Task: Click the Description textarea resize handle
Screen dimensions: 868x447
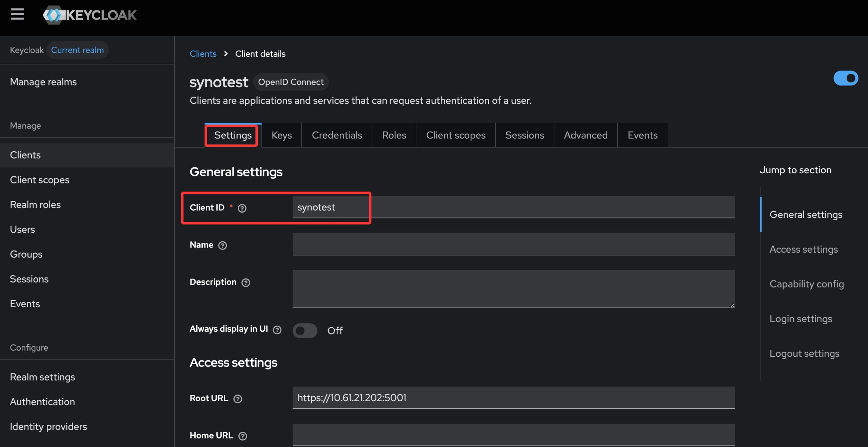Action: tap(732, 305)
